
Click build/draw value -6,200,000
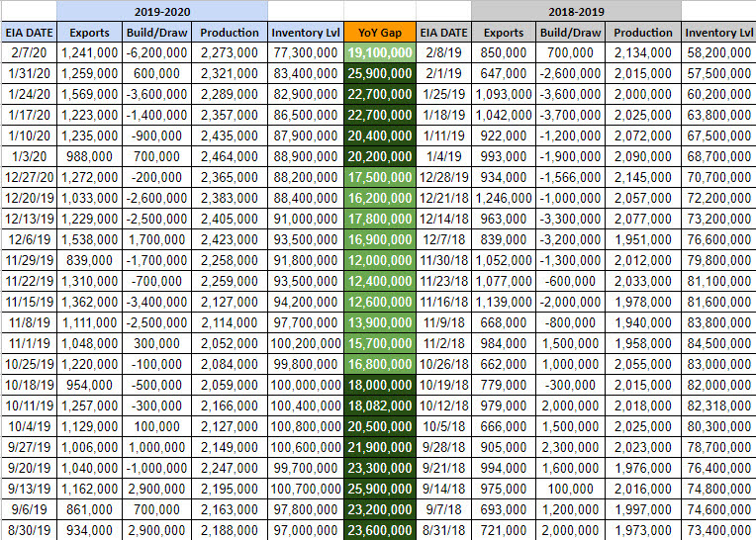coord(156,52)
